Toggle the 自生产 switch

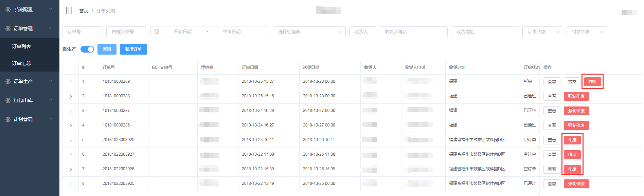87,49
